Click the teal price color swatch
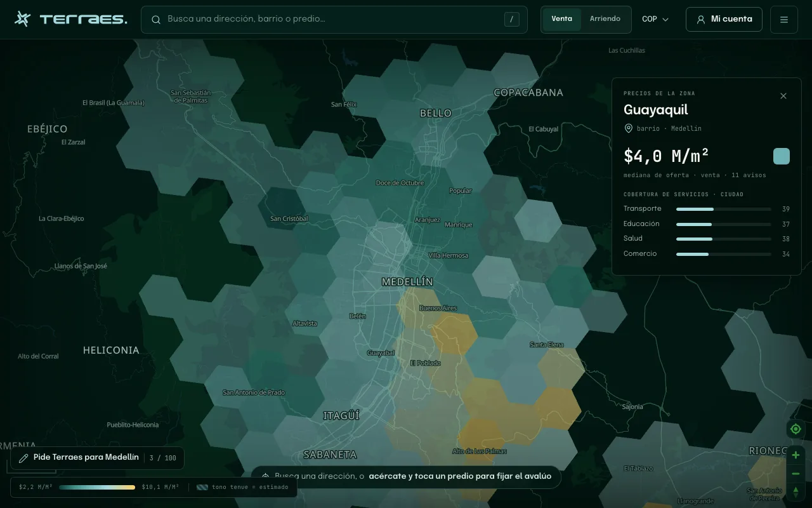 pos(782,156)
